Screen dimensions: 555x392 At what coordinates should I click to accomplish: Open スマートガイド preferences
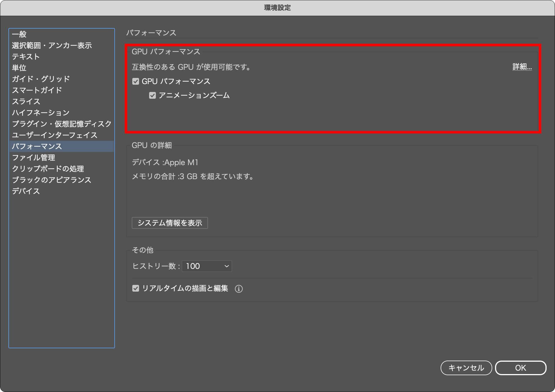[x=37, y=90]
